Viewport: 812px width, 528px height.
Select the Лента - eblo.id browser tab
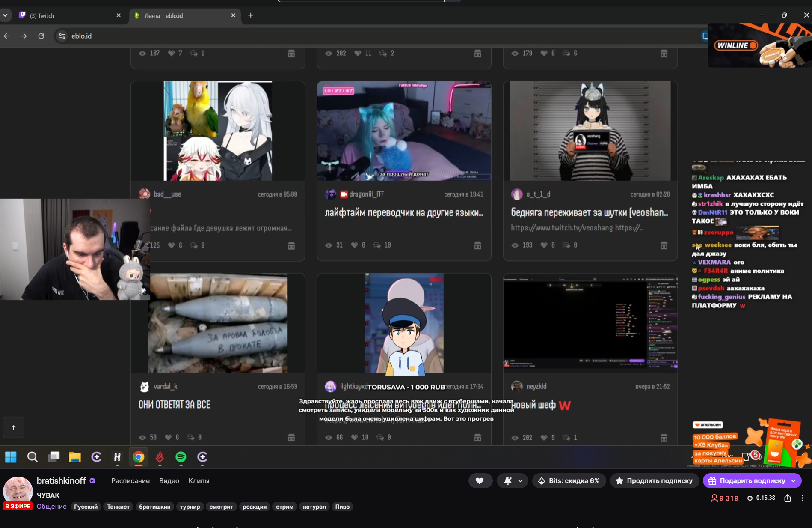(184, 15)
